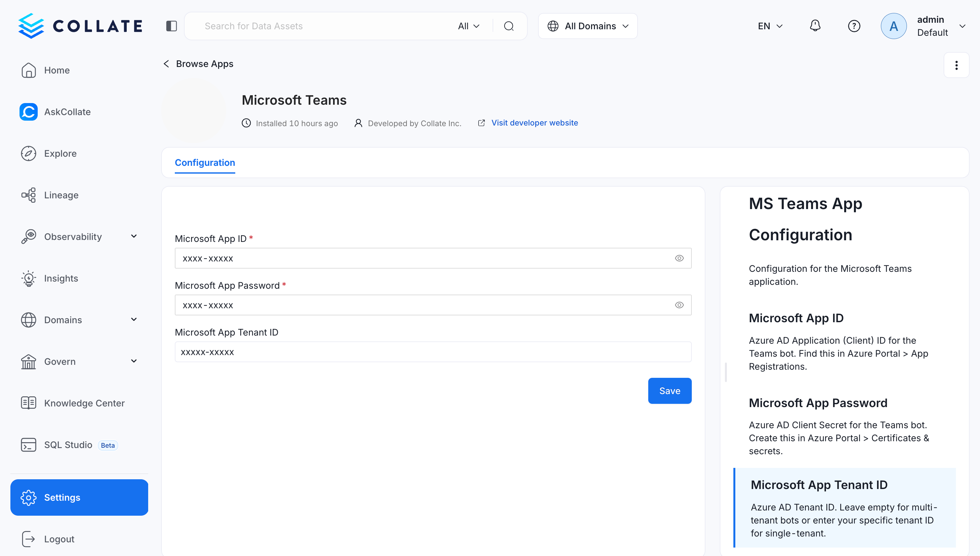Click the Microsoft App Password field
The image size is (980, 556).
433,305
